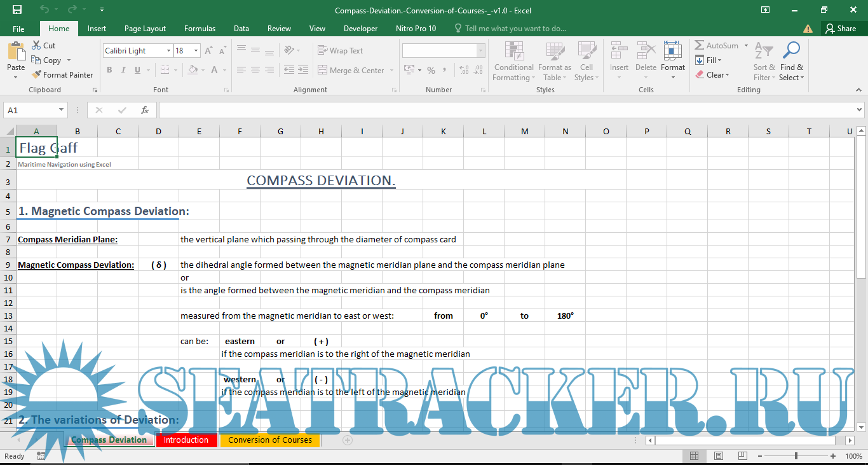Switch to Page Layout view in status bar
868x465 pixels.
point(718,456)
